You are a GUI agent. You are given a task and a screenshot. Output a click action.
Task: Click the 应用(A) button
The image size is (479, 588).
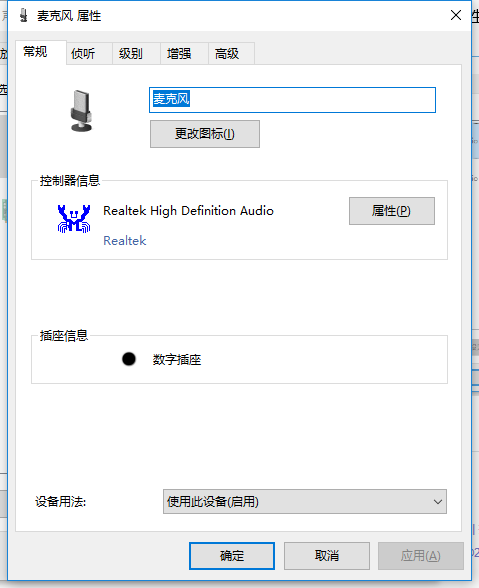pyautogui.click(x=421, y=555)
